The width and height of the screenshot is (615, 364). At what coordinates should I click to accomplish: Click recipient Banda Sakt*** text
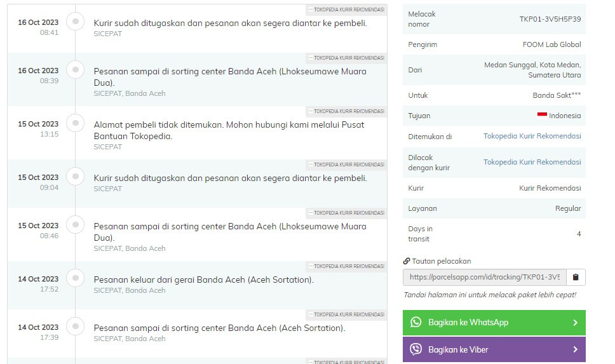557,95
